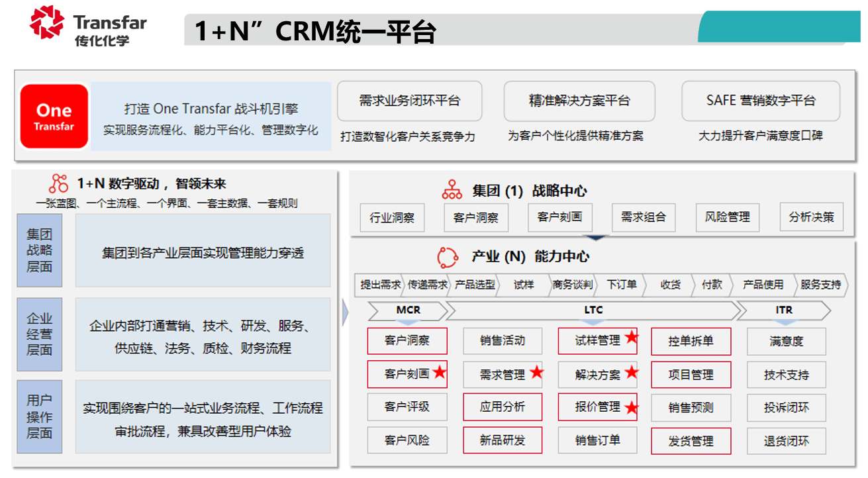This screenshot has height=478, width=868.
Task: Click the red star next to 解决方案
Action: [x=632, y=372]
